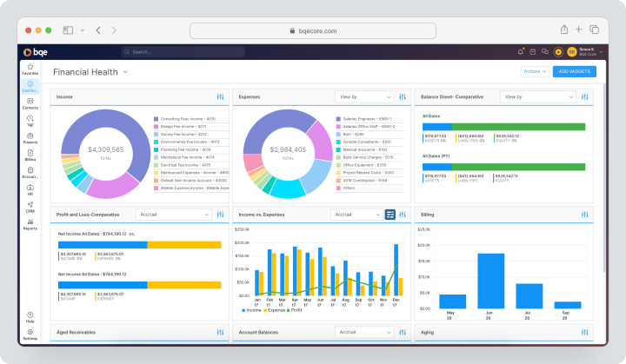The image size is (626, 364).
Task: Open Favorites in the left sidebar
Action: [x=30, y=69]
